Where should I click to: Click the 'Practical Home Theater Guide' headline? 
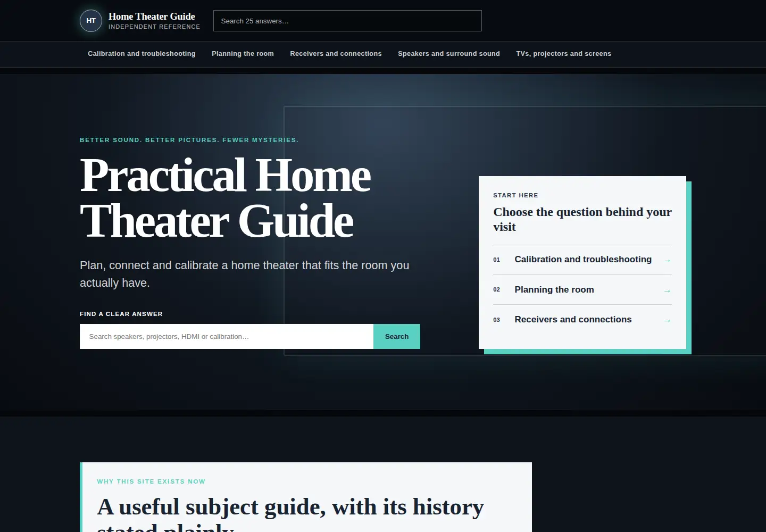click(226, 198)
